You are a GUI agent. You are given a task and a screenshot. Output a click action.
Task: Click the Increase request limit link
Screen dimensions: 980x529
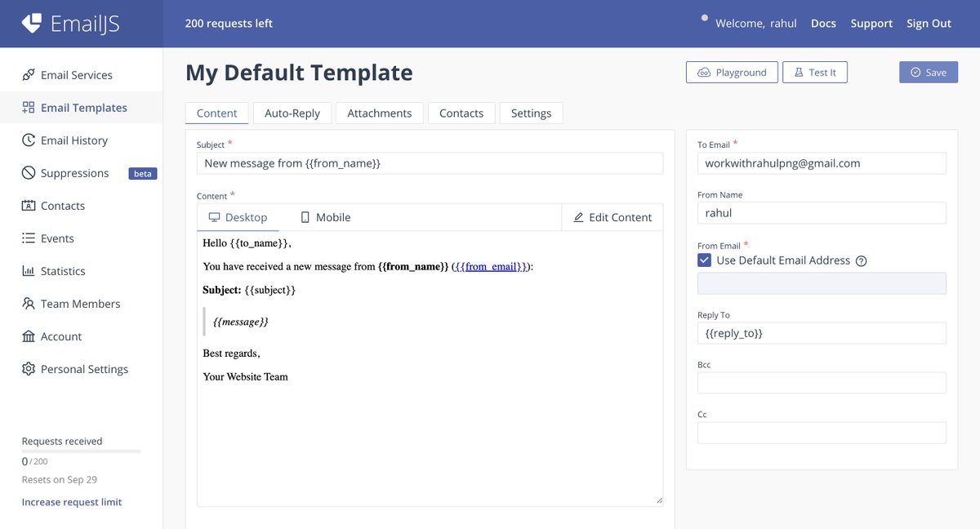click(x=72, y=502)
